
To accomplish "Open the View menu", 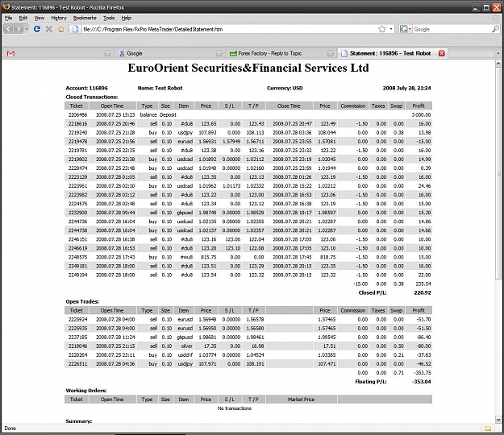I will coord(40,18).
